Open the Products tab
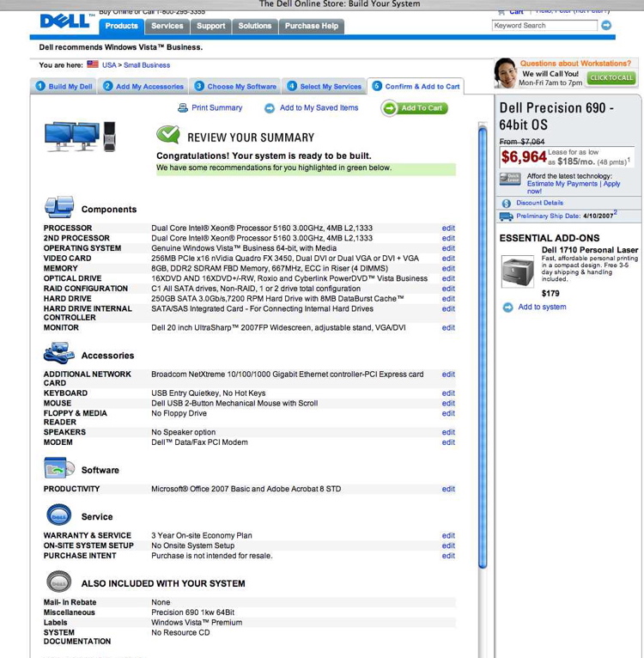 [122, 26]
